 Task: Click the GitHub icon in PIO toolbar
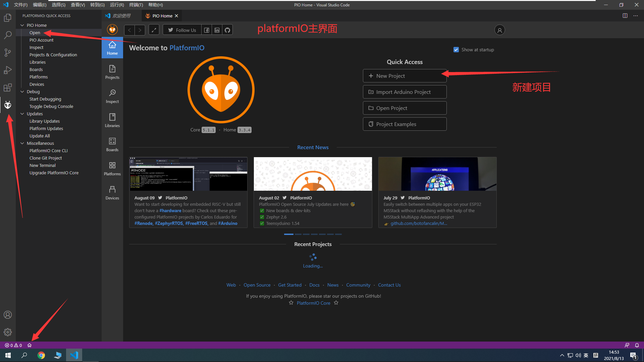pos(227,30)
